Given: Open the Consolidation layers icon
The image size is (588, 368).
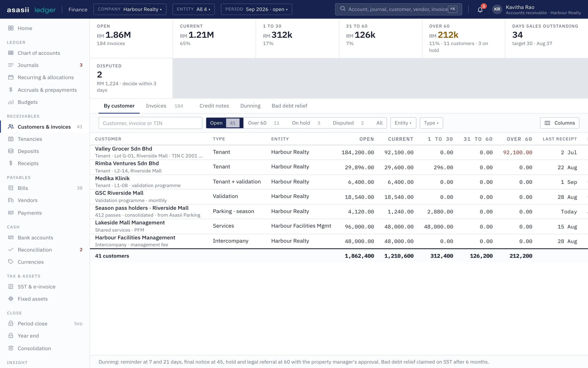Looking at the screenshot, I should coord(11,348).
